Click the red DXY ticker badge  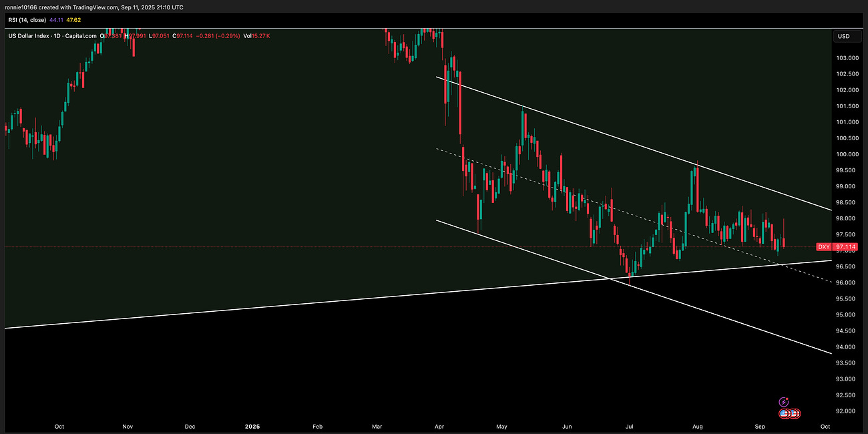pos(823,247)
